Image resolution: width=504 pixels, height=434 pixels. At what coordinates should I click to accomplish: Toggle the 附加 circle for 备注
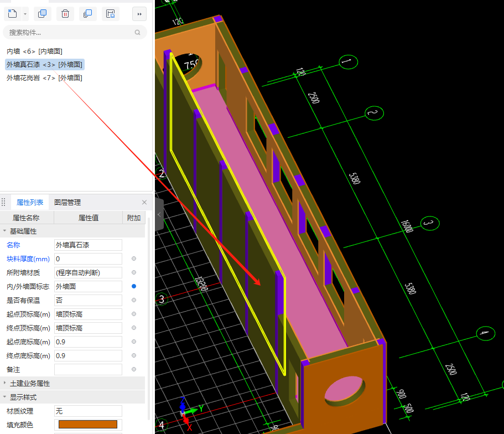pos(134,369)
